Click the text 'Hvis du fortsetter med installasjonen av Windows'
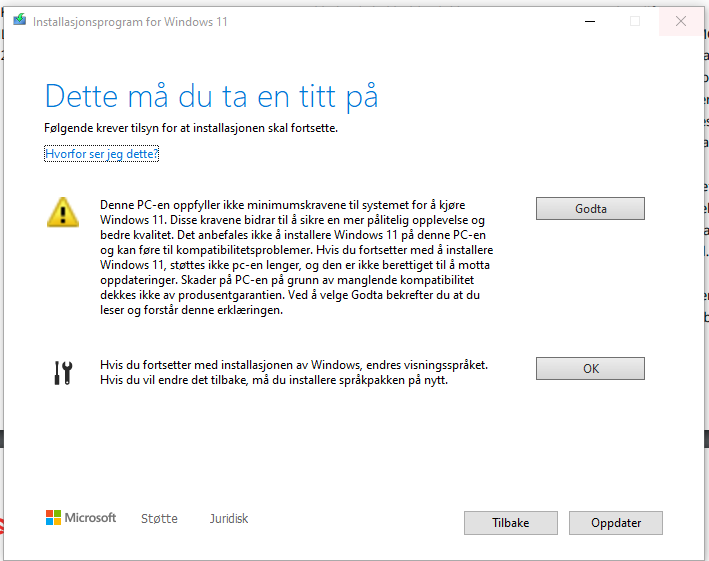 tap(231, 365)
